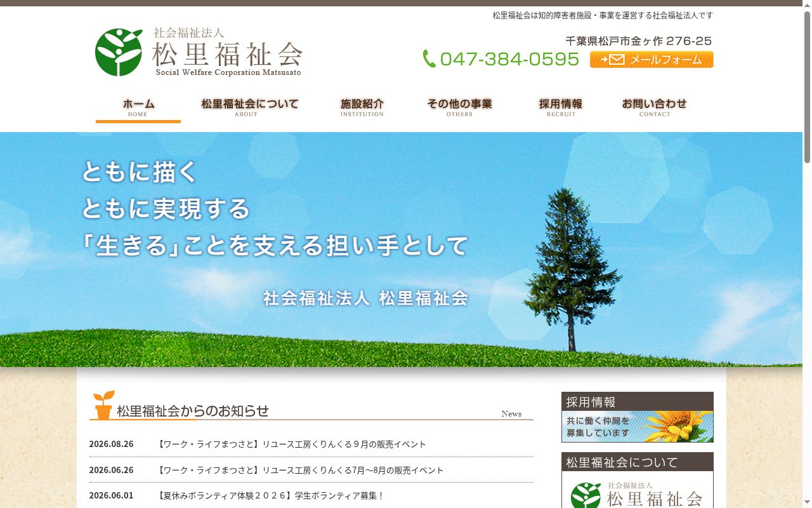Open お問い合わせ CONTACT menu item
Screen dimensions: 812x508
pyautogui.click(x=654, y=108)
